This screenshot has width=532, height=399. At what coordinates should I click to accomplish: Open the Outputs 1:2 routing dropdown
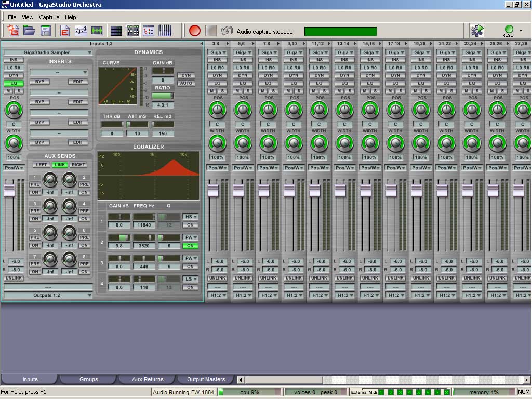click(x=47, y=295)
